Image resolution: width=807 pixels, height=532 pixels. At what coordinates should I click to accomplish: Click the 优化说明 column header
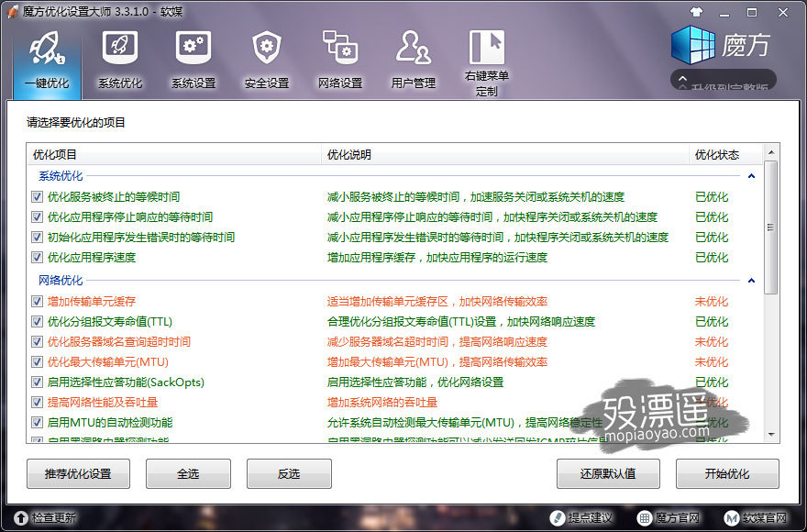tap(505, 154)
